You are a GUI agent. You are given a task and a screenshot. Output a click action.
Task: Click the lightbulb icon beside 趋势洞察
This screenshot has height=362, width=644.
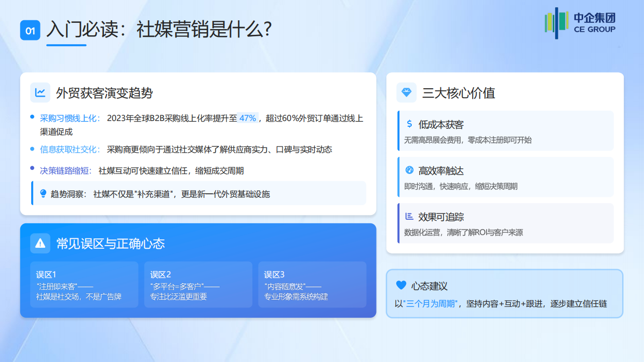pos(44,193)
